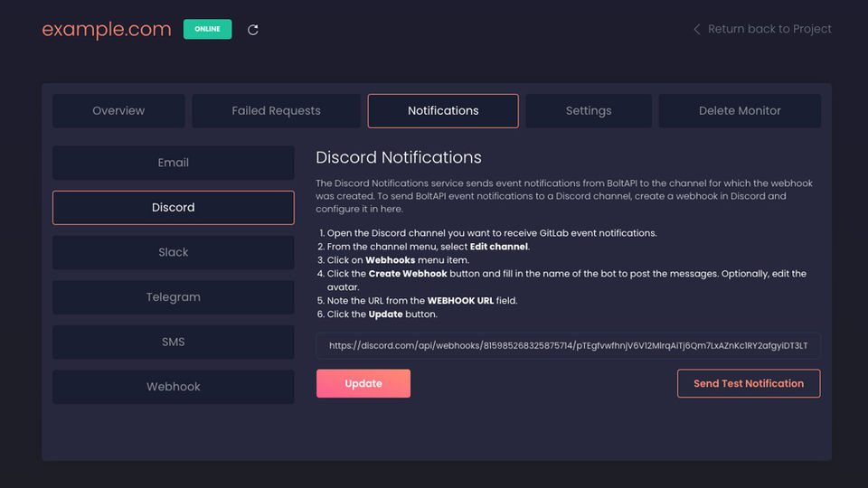Viewport: 868px width, 488px height.
Task: Click the example.com monitor title
Action: click(x=107, y=30)
